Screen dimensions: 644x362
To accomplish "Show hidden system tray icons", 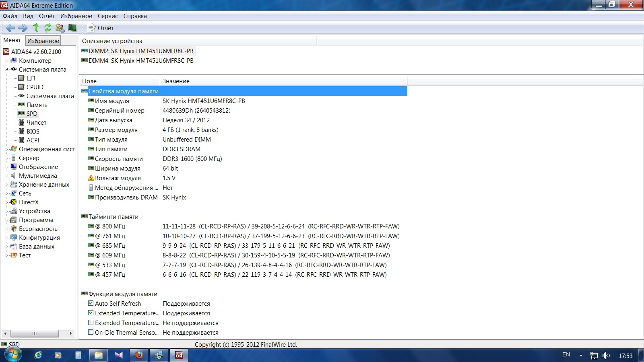I will pos(581,356).
